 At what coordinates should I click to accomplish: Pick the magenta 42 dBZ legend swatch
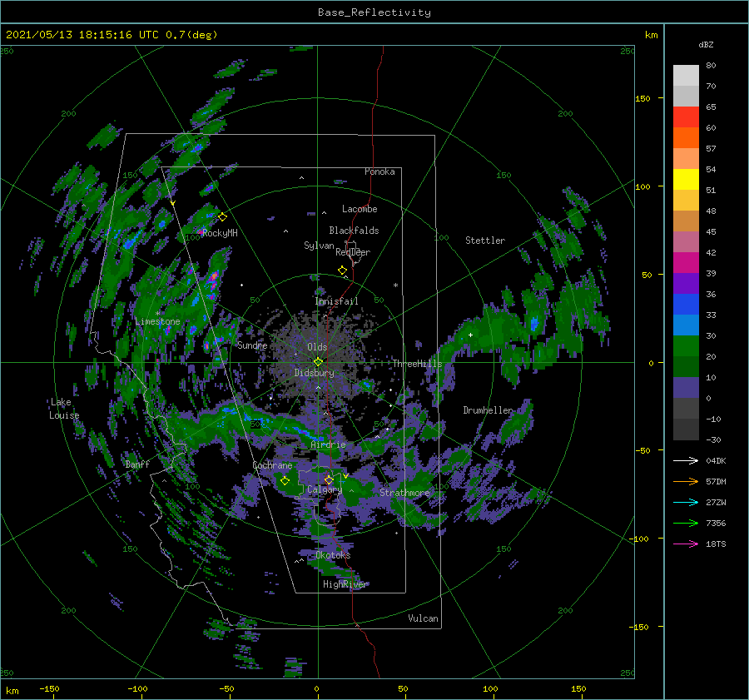coord(686,263)
